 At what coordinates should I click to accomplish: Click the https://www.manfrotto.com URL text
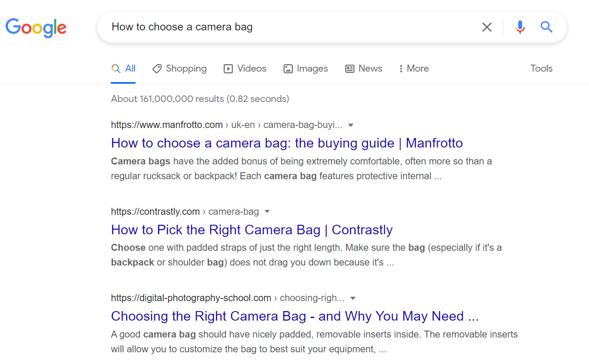click(167, 125)
